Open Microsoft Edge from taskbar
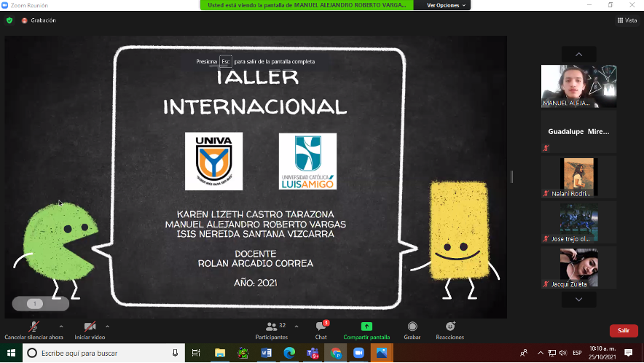This screenshot has height=363, width=644. [x=289, y=353]
